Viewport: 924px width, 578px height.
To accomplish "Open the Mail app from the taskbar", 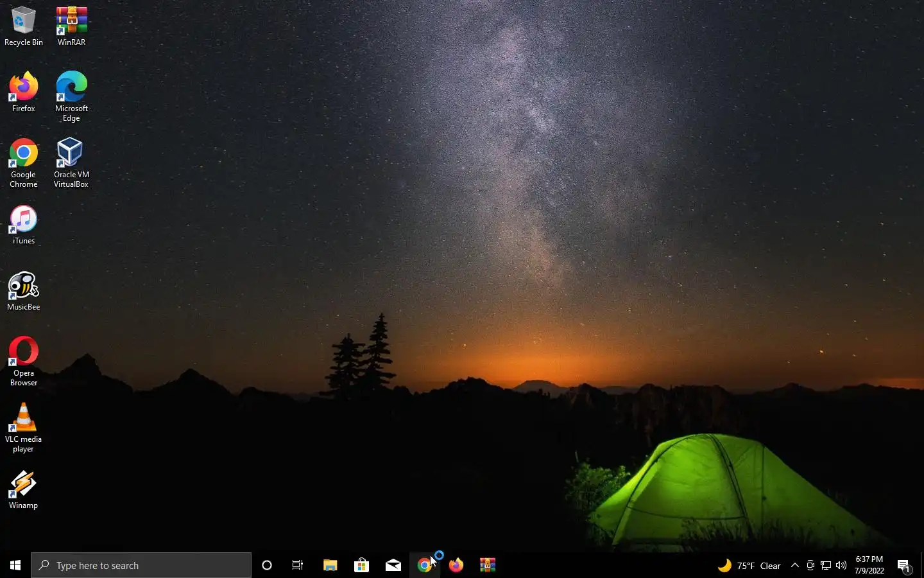I will click(393, 565).
